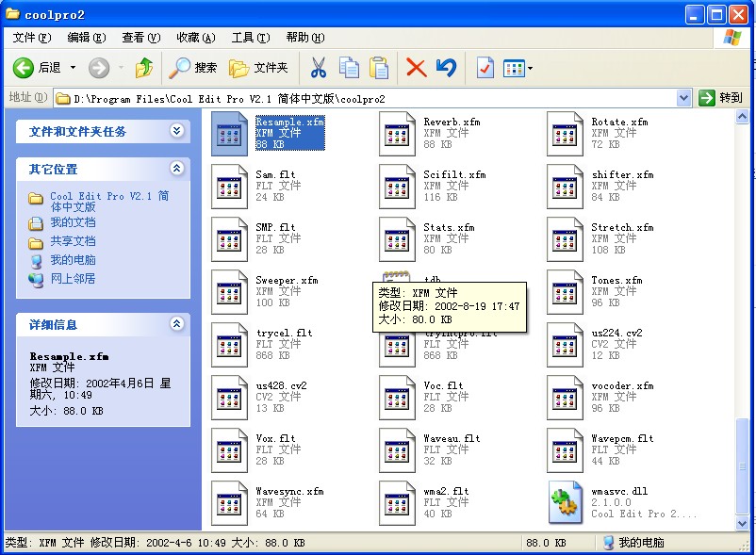Select Sweeper.xfm file icon
Image resolution: width=756 pixels, height=555 pixels.
[229, 292]
